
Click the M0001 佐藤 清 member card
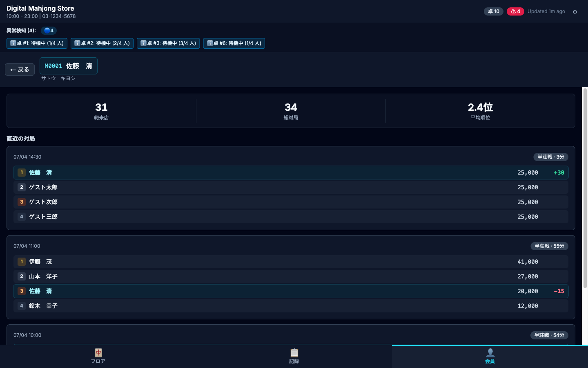69,66
